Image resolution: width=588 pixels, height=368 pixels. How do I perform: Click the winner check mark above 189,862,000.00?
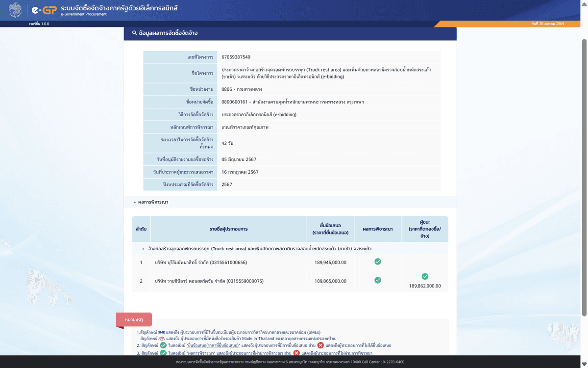tap(425, 276)
